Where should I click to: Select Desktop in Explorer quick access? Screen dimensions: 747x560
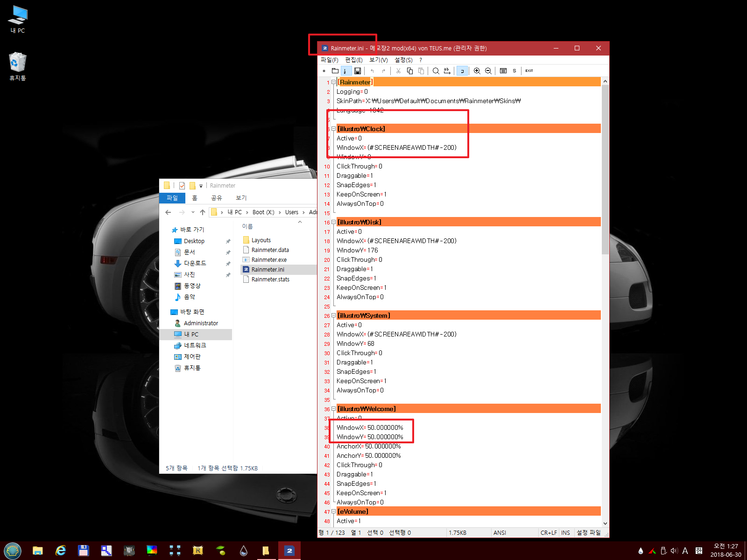click(x=194, y=241)
